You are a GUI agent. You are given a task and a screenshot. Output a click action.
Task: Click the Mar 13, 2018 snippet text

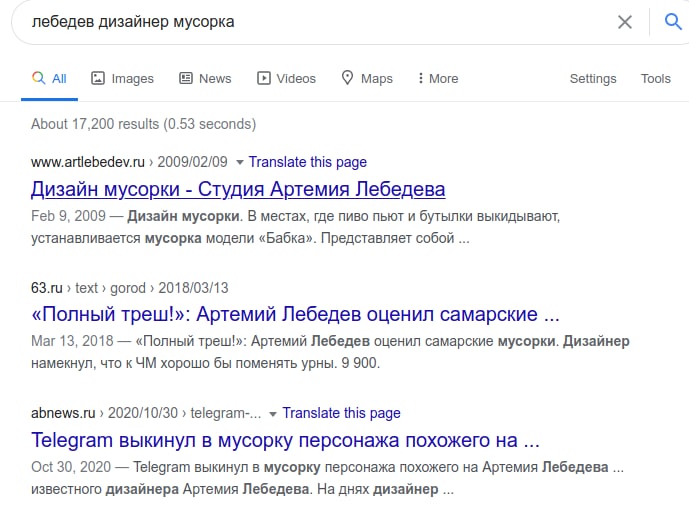tap(330, 352)
